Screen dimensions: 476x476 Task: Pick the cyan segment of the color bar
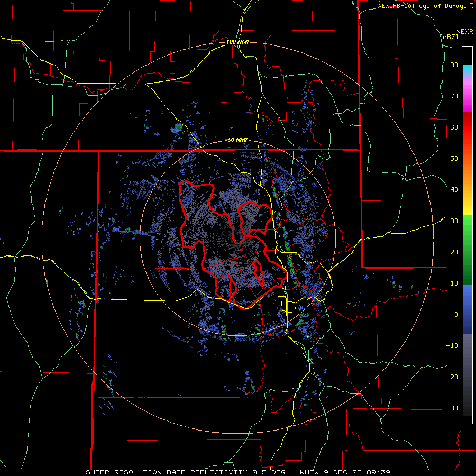tap(467, 69)
